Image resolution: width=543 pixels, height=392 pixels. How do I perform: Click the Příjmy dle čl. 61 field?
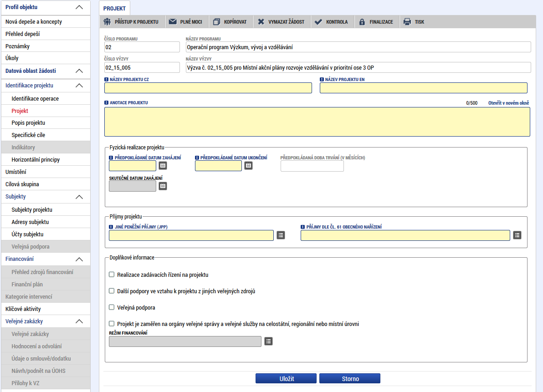click(x=405, y=235)
